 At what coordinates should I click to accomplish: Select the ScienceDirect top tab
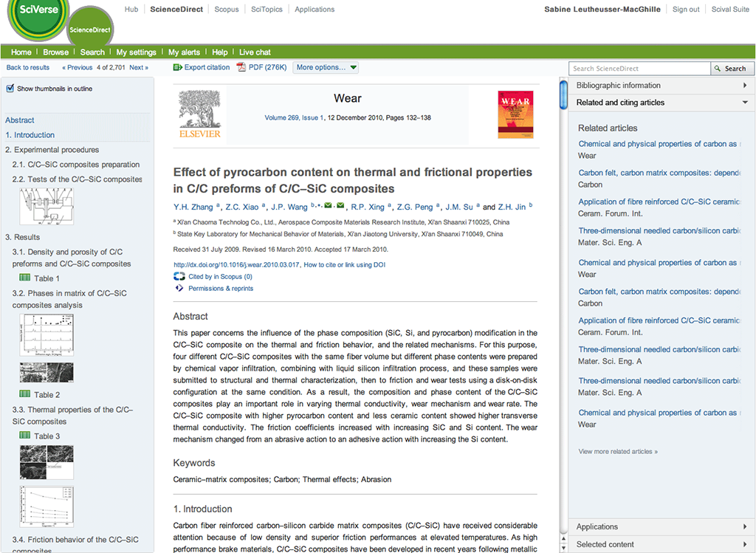176,9
